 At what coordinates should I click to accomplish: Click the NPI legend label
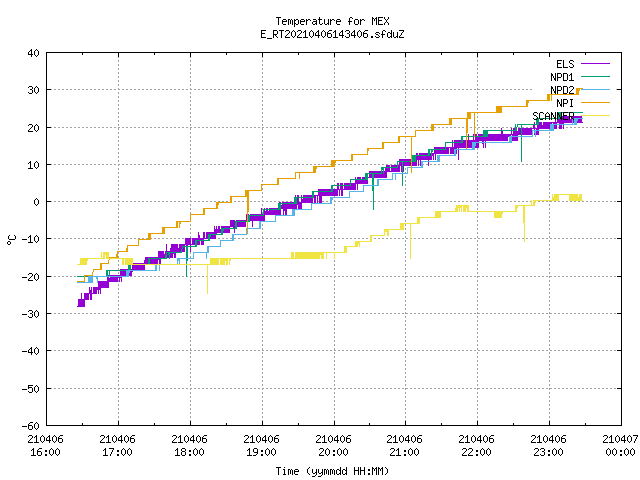565,103
